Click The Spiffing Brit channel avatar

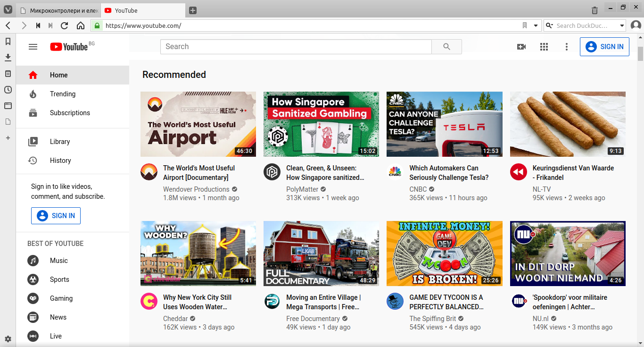[395, 301]
